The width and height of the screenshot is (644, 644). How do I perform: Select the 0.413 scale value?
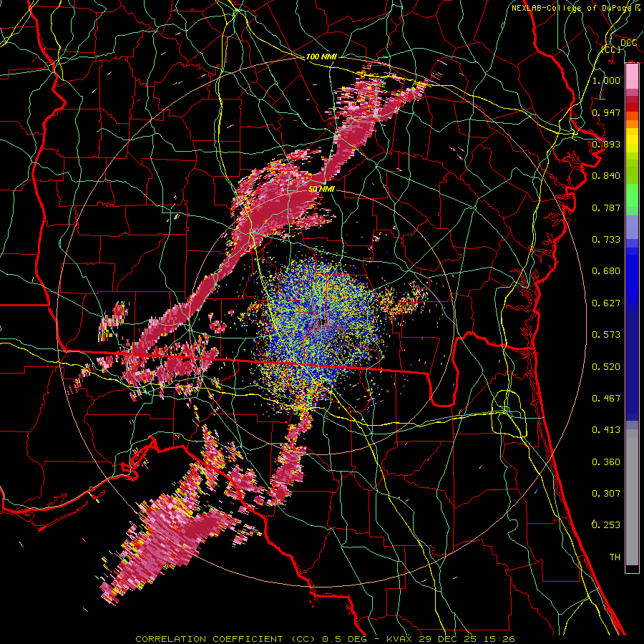coord(606,430)
